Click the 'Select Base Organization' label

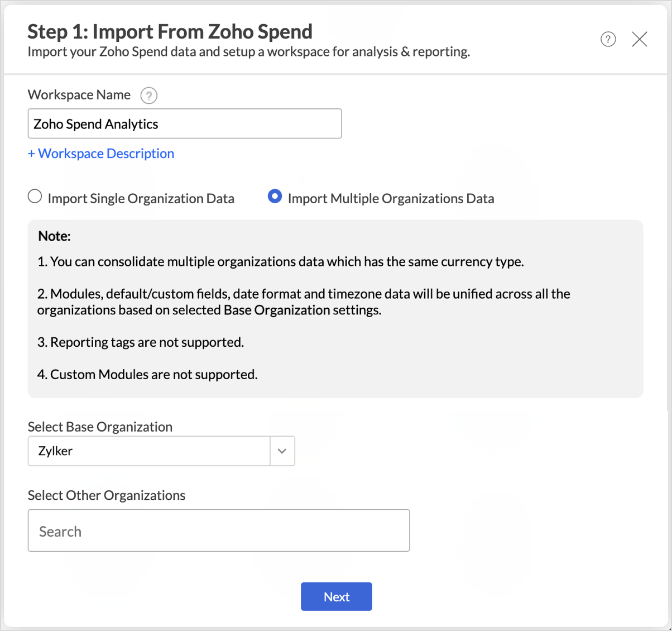(100, 427)
